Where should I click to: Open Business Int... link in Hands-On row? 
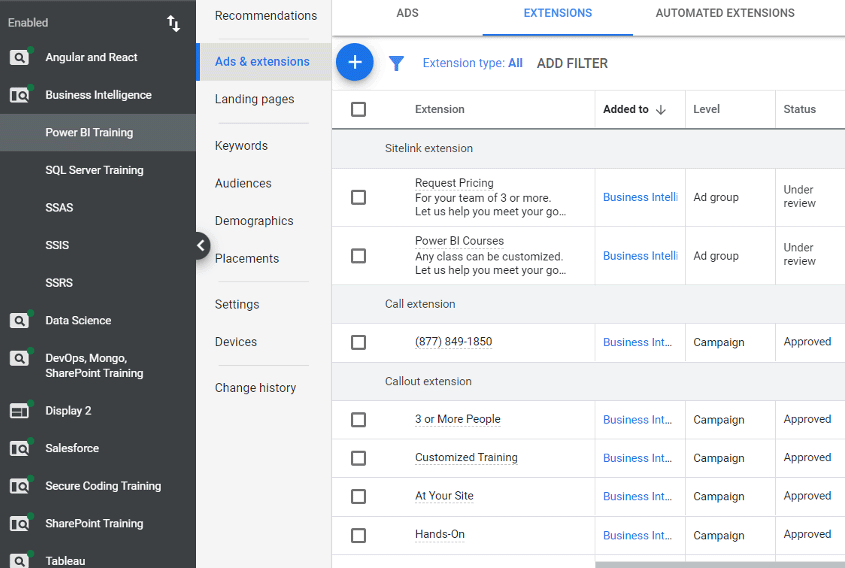(637, 536)
